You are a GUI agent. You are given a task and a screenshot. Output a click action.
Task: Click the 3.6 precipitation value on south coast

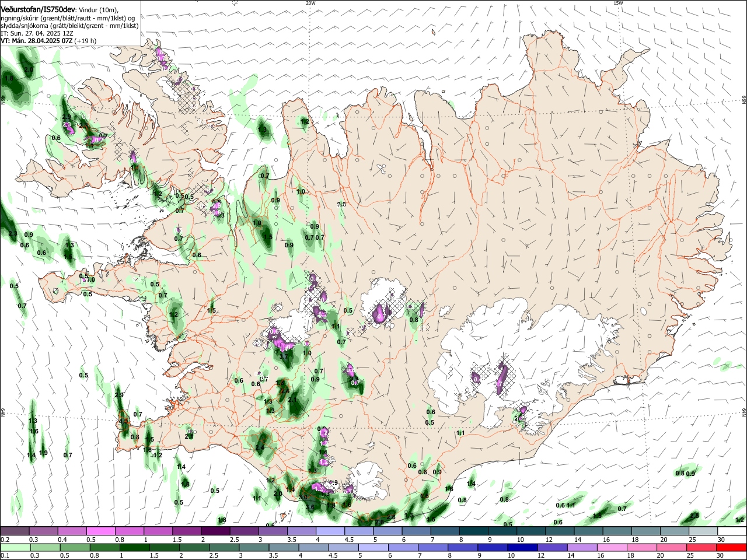point(310,508)
